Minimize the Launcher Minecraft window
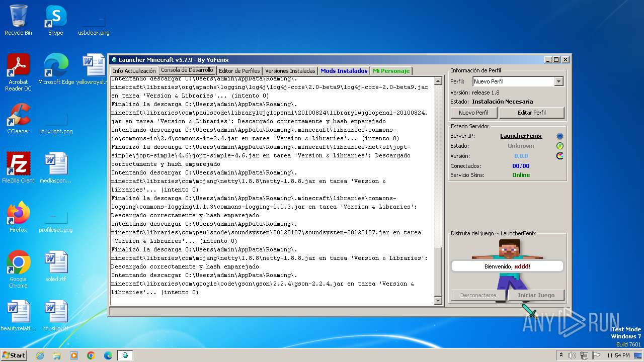This screenshot has width=644, height=362. tap(547, 60)
